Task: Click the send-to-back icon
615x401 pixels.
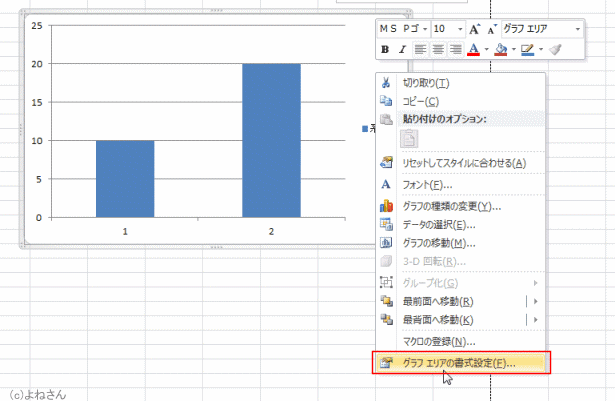Action: coord(386,319)
